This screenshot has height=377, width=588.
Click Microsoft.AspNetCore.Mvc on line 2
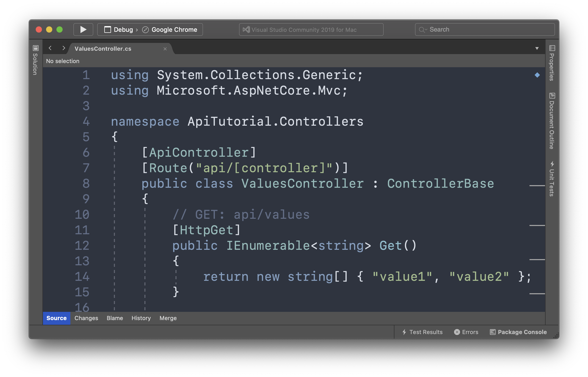coord(248,91)
